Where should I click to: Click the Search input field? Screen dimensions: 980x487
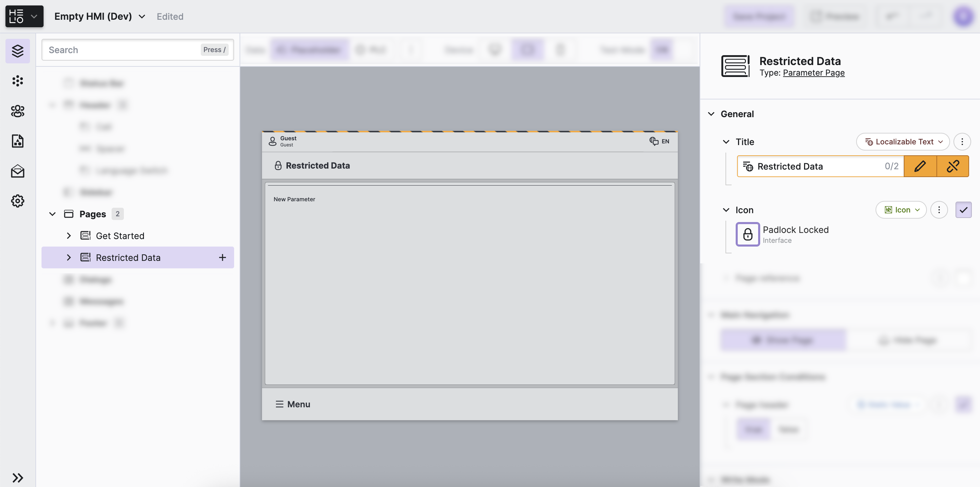click(x=122, y=50)
